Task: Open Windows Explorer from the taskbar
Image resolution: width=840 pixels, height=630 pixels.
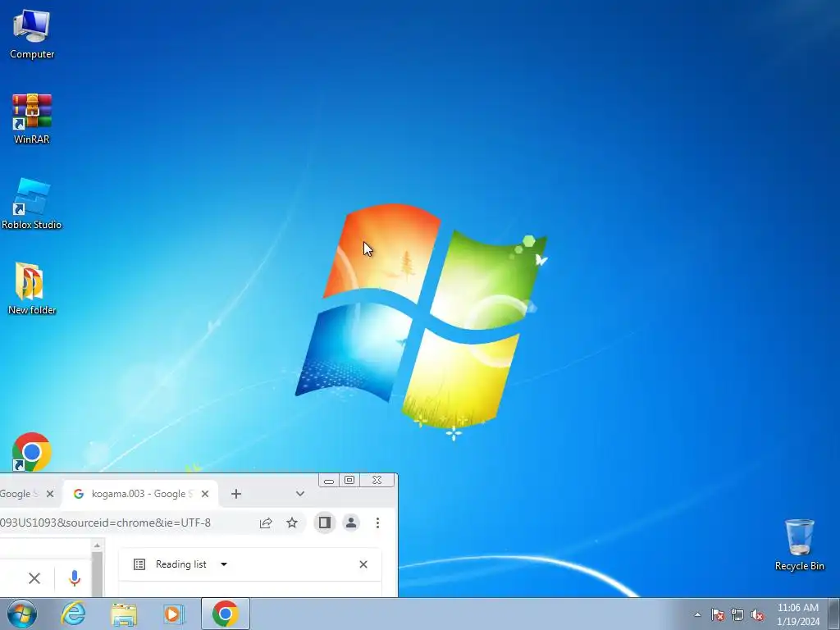Action: click(124, 614)
